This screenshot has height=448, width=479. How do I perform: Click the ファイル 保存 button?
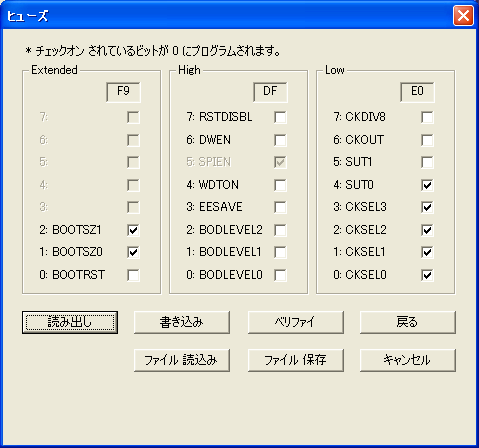coord(296,360)
